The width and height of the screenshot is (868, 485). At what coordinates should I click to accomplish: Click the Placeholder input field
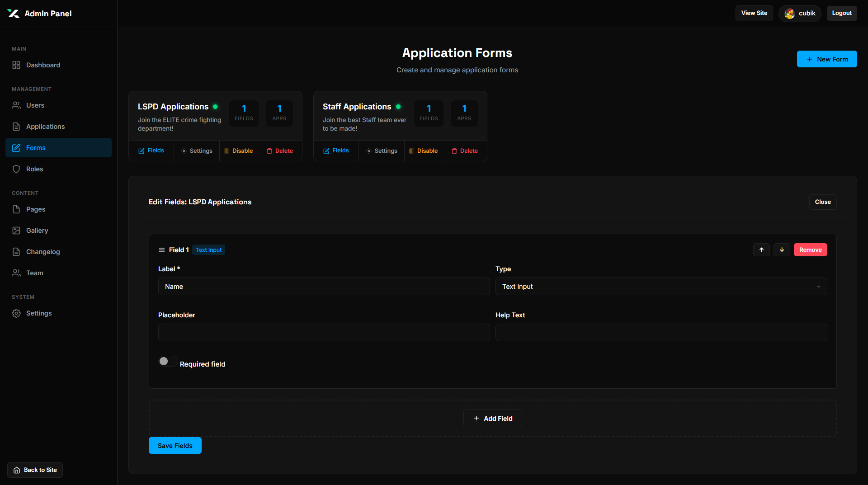click(x=324, y=333)
